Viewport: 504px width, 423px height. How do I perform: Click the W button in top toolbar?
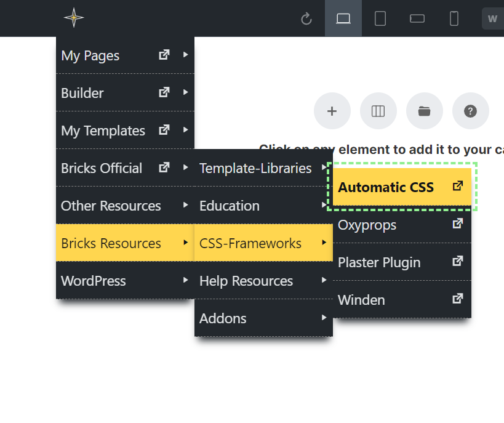coord(492,18)
